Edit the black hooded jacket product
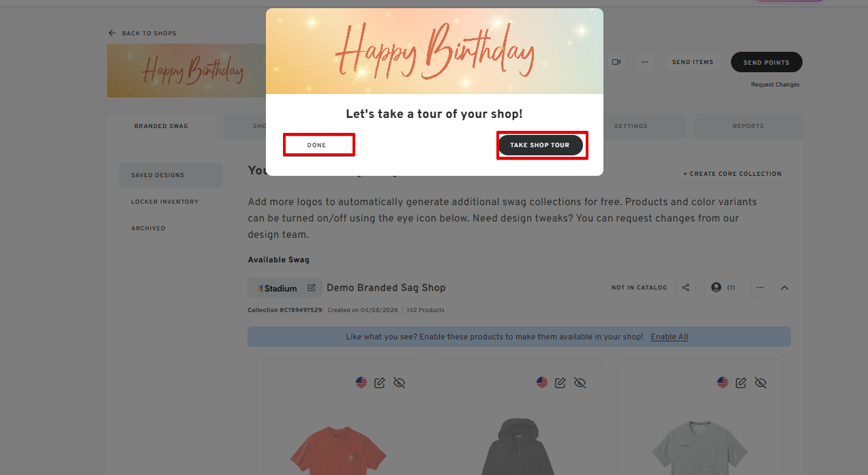Screen dimensions: 868x475 click(560, 383)
